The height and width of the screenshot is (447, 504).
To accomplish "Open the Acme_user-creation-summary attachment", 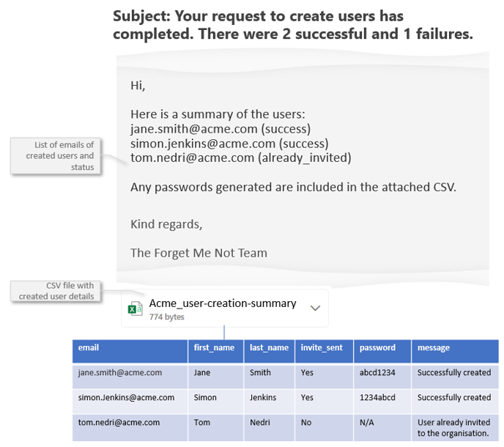I will pos(223,303).
